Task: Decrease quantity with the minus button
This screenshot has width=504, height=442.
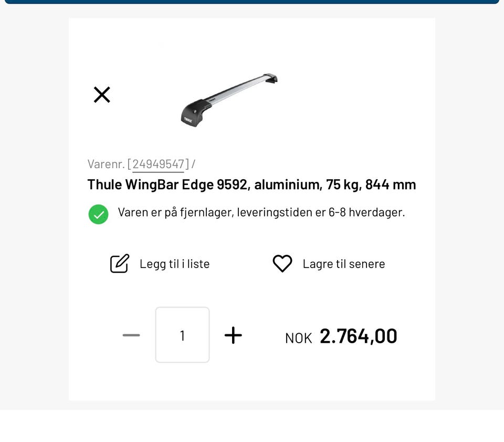Action: coord(131,335)
